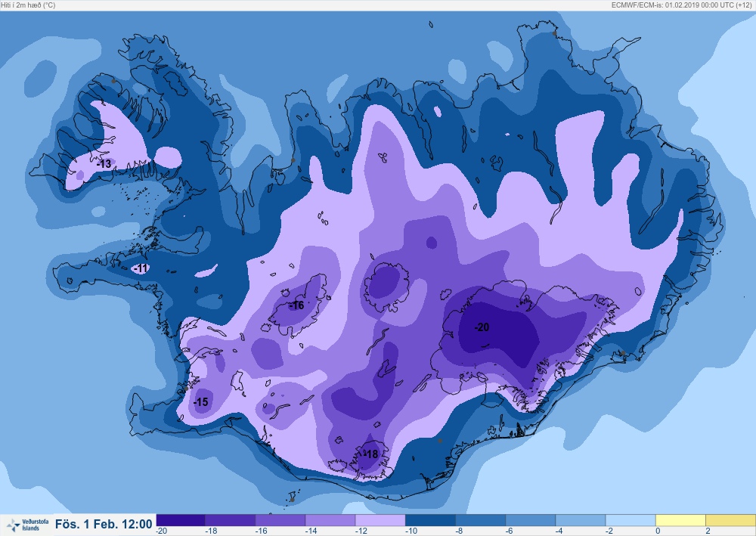Click the legend swatch between -6 and -4
The height and width of the screenshot is (536, 756).
point(531,520)
